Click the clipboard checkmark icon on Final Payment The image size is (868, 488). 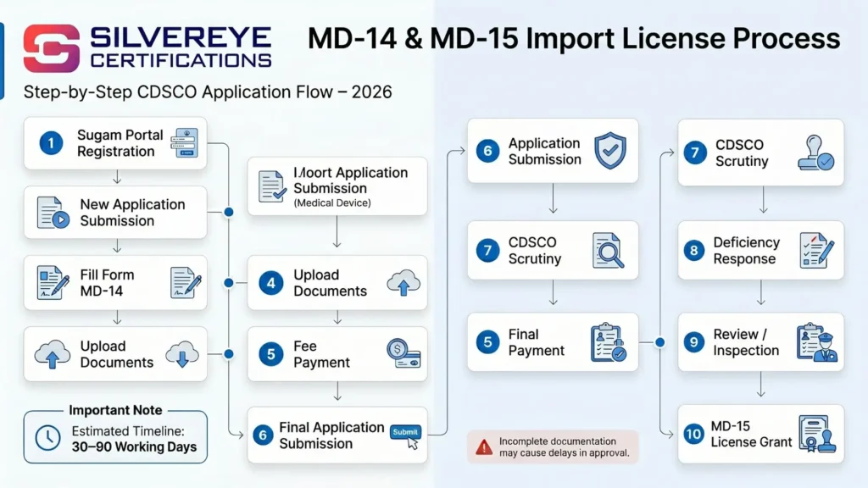608,342
